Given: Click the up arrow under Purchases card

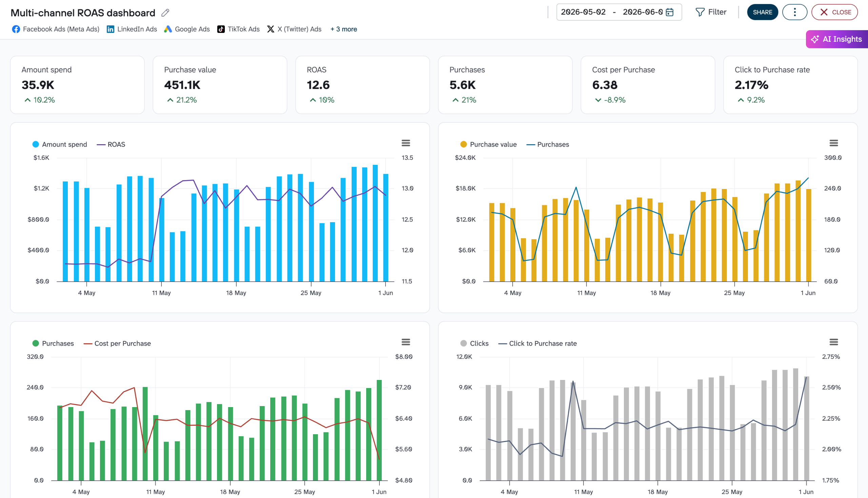Looking at the screenshot, I should click(455, 100).
